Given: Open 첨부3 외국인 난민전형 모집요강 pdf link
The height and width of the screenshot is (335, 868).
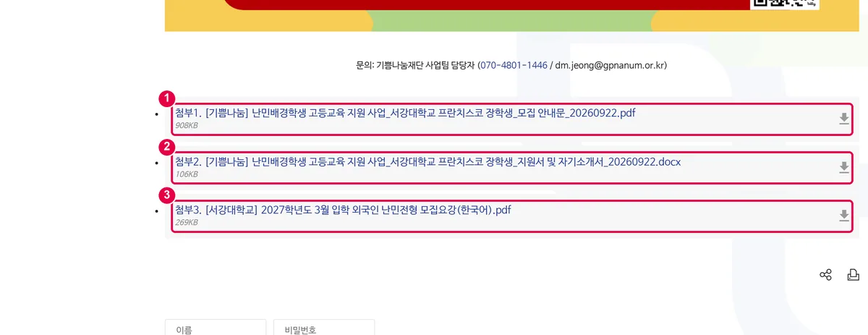Looking at the screenshot, I should (x=343, y=210).
